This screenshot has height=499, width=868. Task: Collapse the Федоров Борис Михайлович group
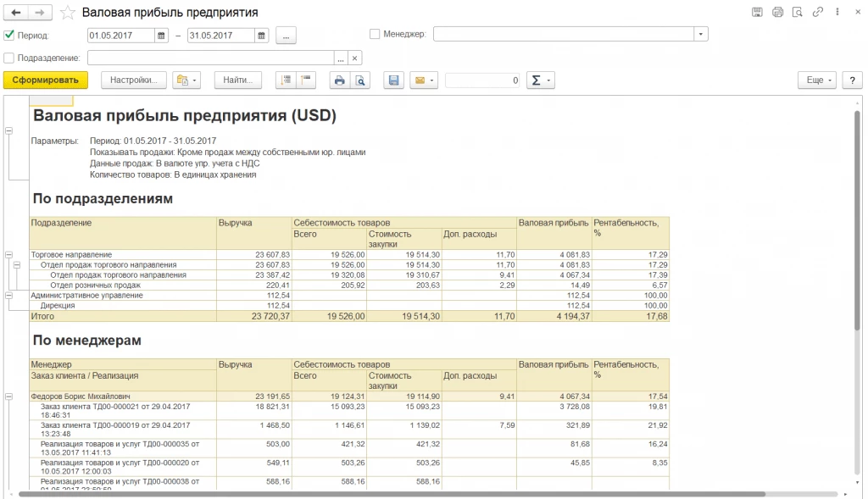tap(8, 396)
